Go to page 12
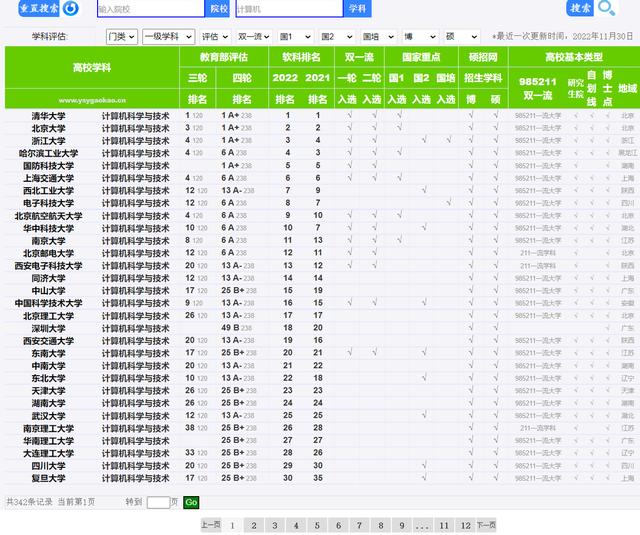Viewport: 640px width, 535px height. point(465,525)
